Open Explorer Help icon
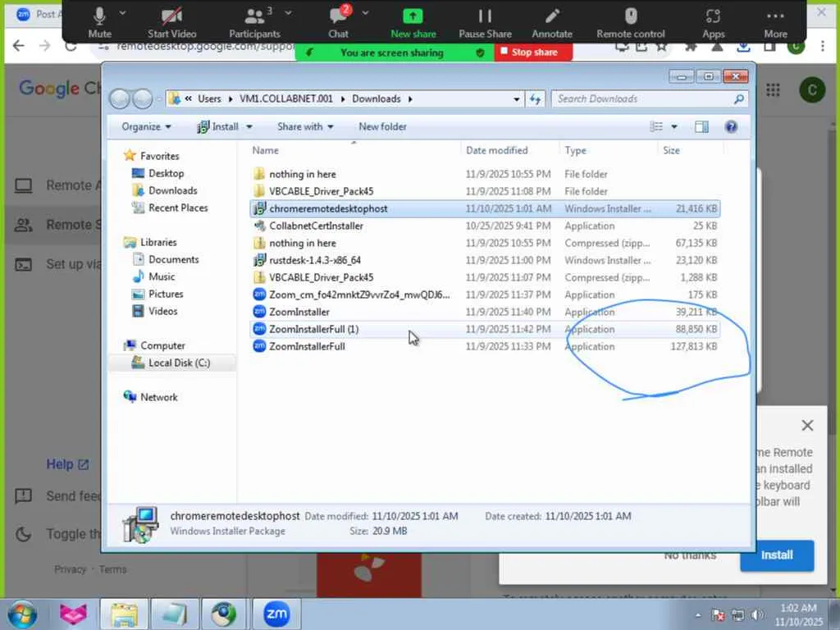Screen dimensions: 840x630 point(731,127)
